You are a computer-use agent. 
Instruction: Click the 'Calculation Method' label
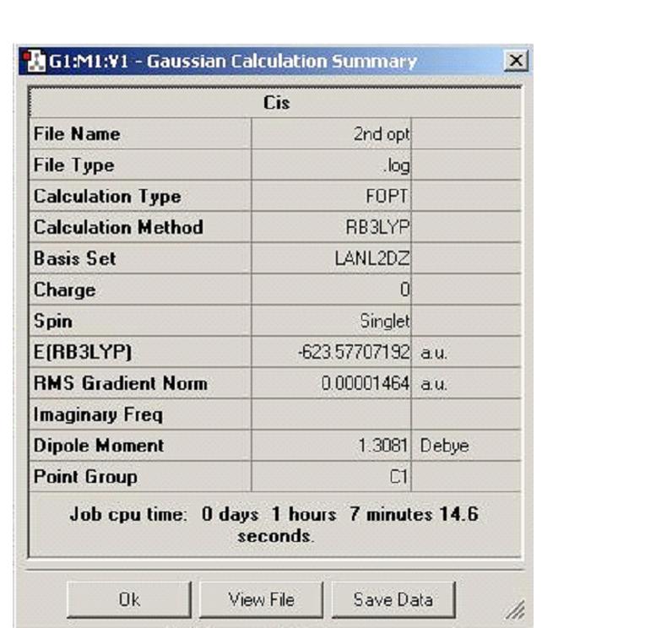coord(118,227)
